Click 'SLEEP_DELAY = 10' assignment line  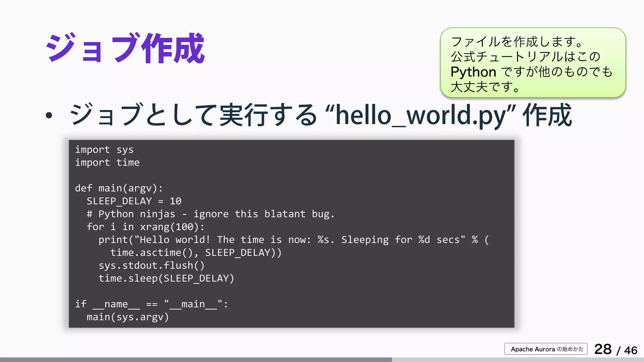pos(134,201)
